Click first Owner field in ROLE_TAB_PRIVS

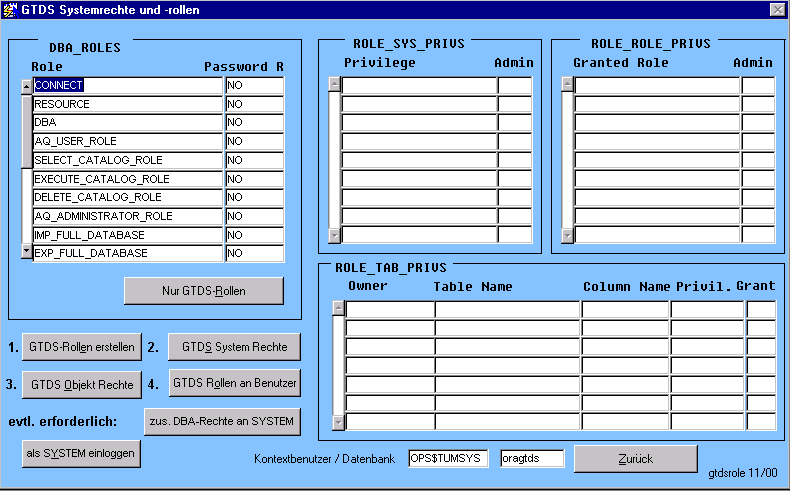point(389,310)
